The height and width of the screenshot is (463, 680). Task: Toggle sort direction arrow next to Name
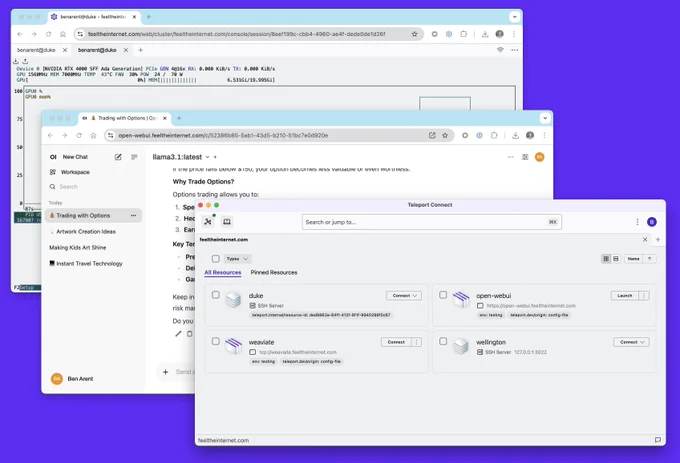point(649,258)
